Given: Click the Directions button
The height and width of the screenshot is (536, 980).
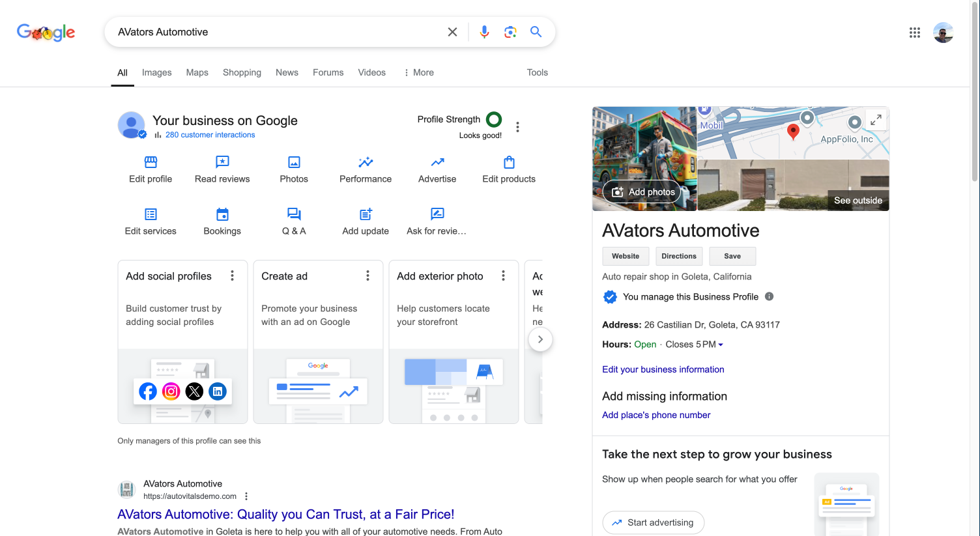Looking at the screenshot, I should click(679, 256).
